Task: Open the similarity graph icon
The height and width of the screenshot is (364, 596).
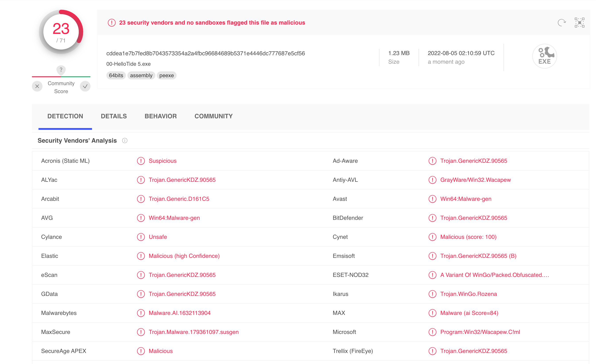Action: [580, 23]
